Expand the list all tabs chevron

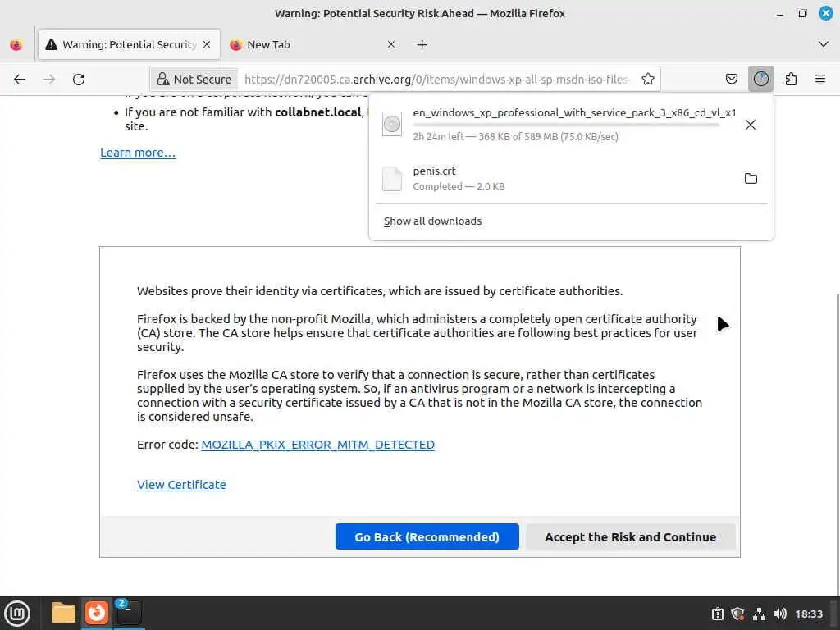coord(823,44)
